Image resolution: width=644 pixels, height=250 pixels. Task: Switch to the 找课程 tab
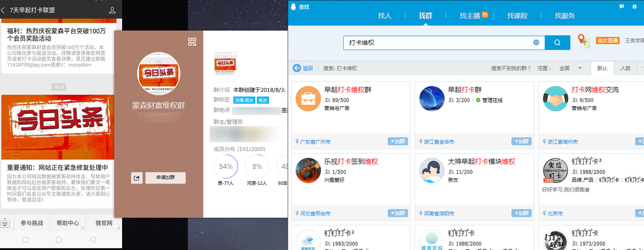click(x=517, y=16)
